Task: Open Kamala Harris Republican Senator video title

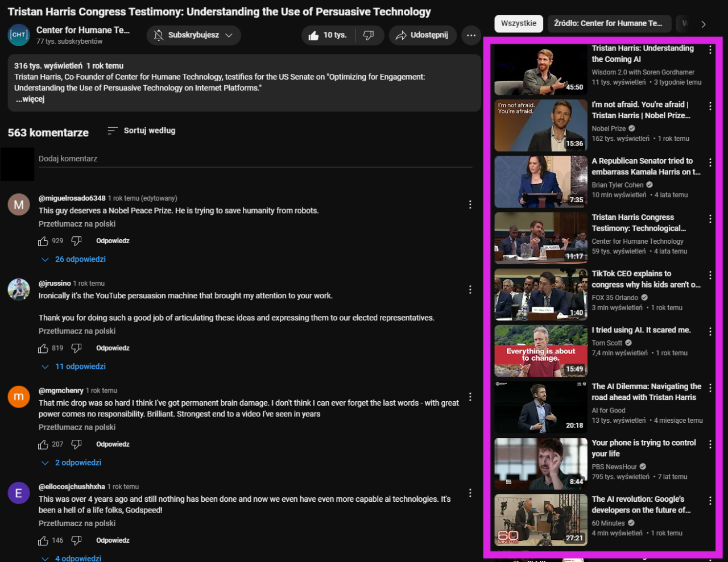Action: click(646, 166)
